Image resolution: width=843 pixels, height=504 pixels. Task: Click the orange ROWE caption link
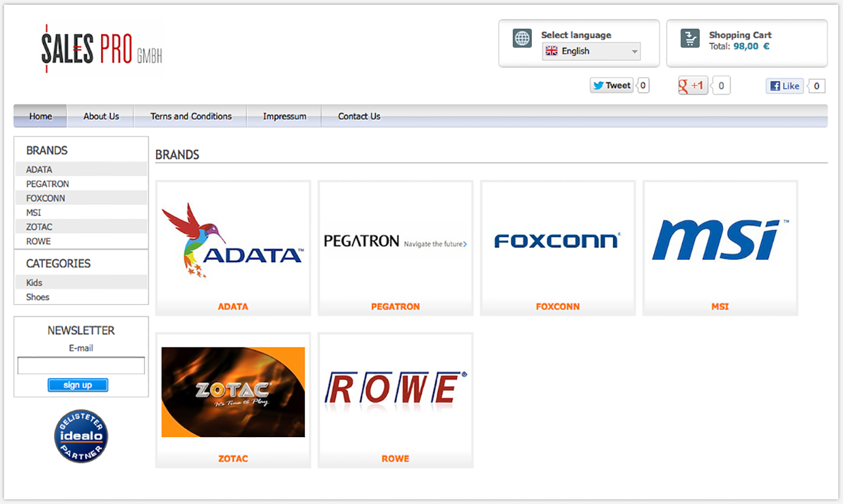coord(396,459)
